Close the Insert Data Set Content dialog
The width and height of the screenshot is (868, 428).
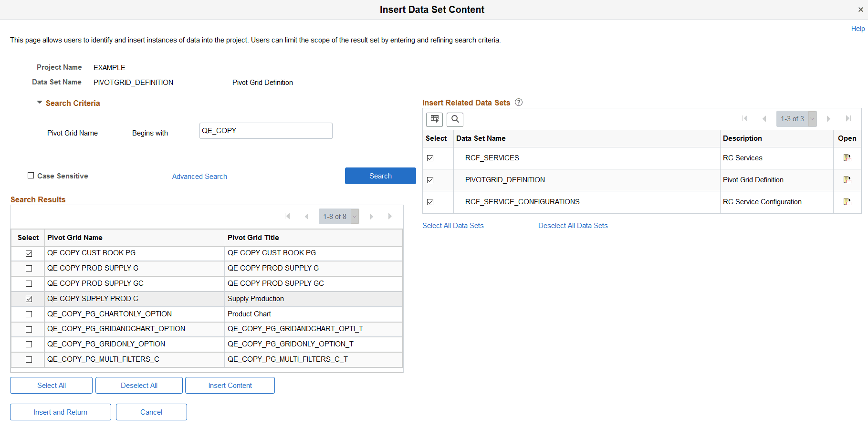[860, 10]
